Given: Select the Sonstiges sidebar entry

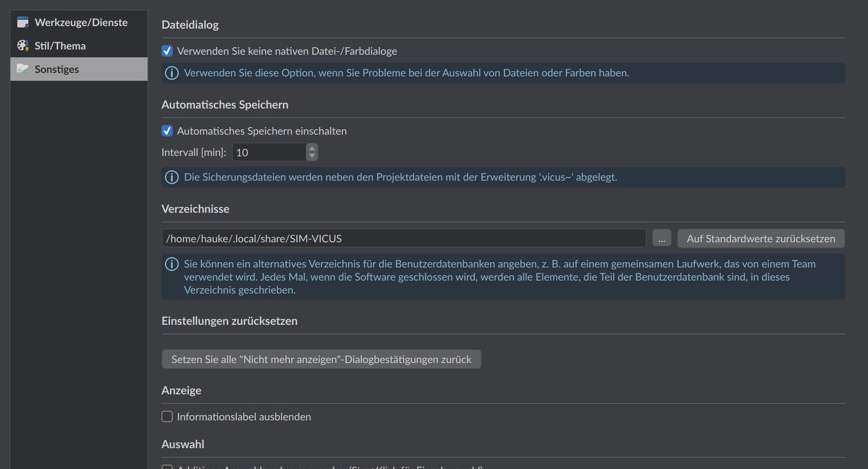Looking at the screenshot, I should point(79,69).
